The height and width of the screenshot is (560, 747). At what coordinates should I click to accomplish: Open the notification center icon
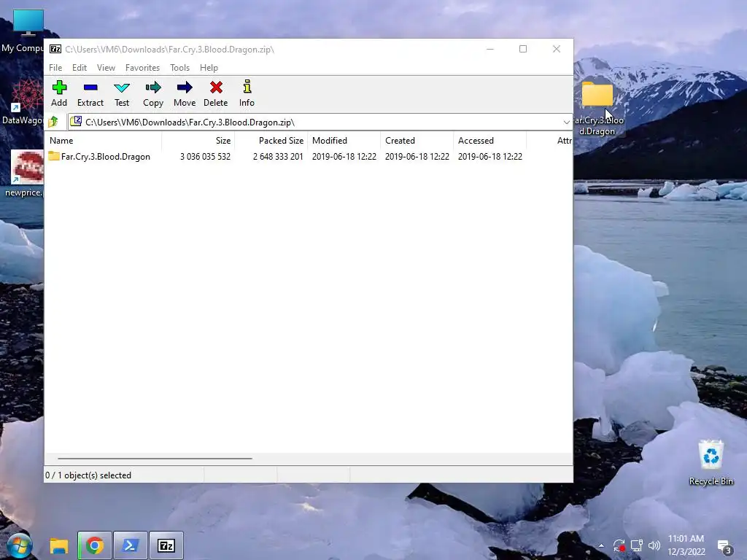coord(724,547)
